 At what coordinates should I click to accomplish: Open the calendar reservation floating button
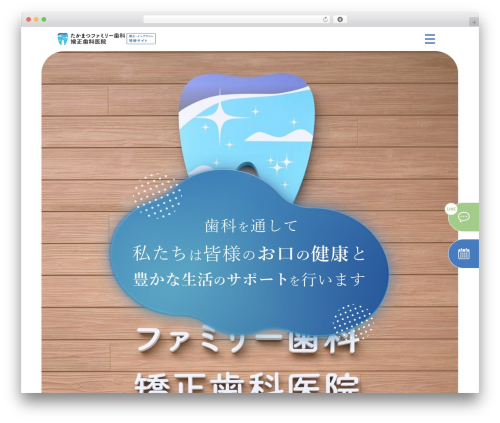click(x=464, y=254)
